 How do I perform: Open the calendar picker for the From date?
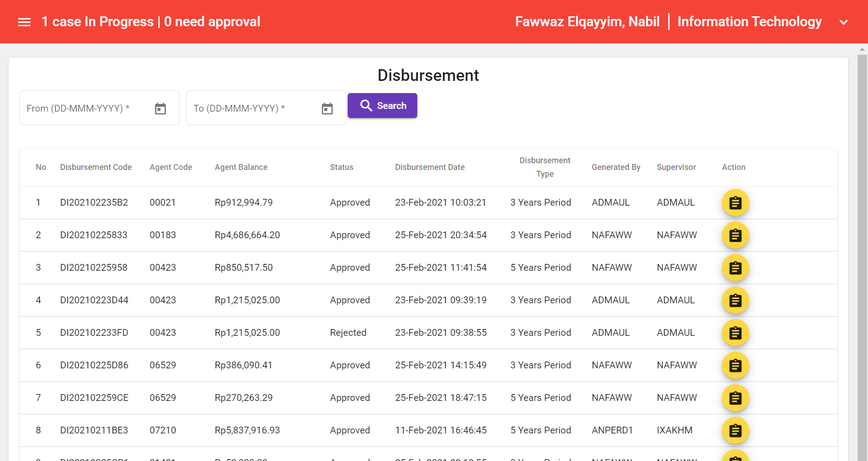pyautogui.click(x=160, y=108)
